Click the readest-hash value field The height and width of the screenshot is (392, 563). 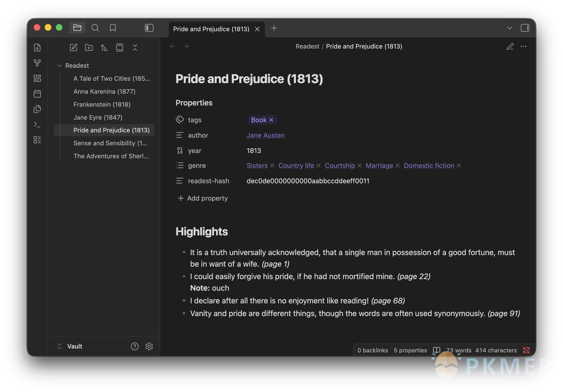click(x=308, y=181)
